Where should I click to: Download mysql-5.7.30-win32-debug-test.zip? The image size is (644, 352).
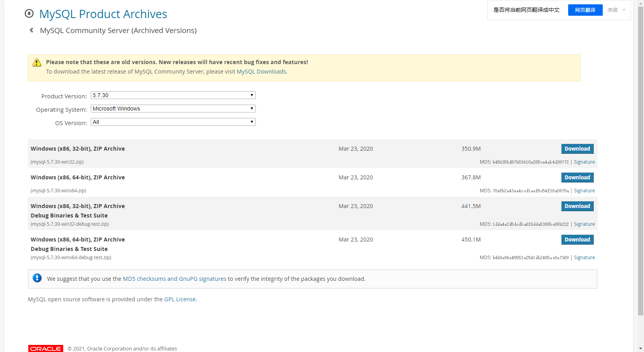coord(577,206)
